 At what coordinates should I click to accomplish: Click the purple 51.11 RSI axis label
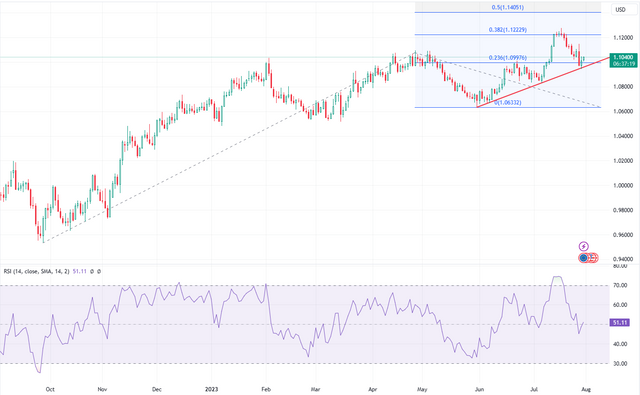pos(620,323)
